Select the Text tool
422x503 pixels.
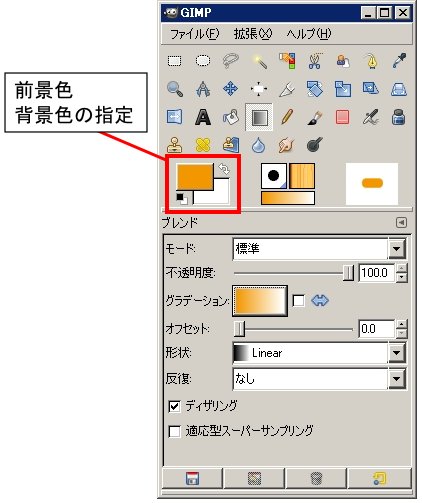pos(203,117)
